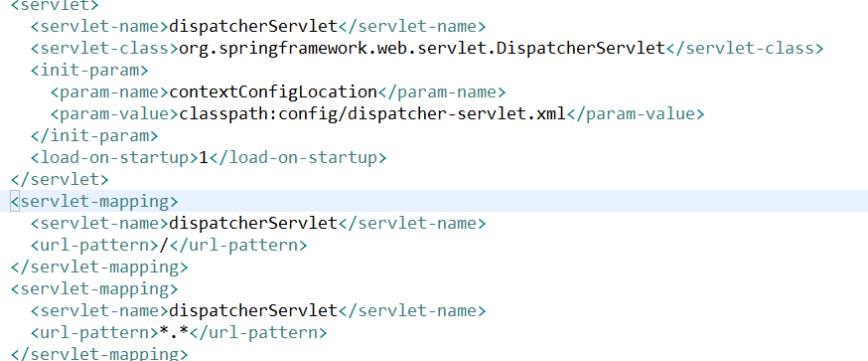Click the *.* url-pattern value
Image resolution: width=868 pixels, height=361 pixels.
tap(175, 333)
